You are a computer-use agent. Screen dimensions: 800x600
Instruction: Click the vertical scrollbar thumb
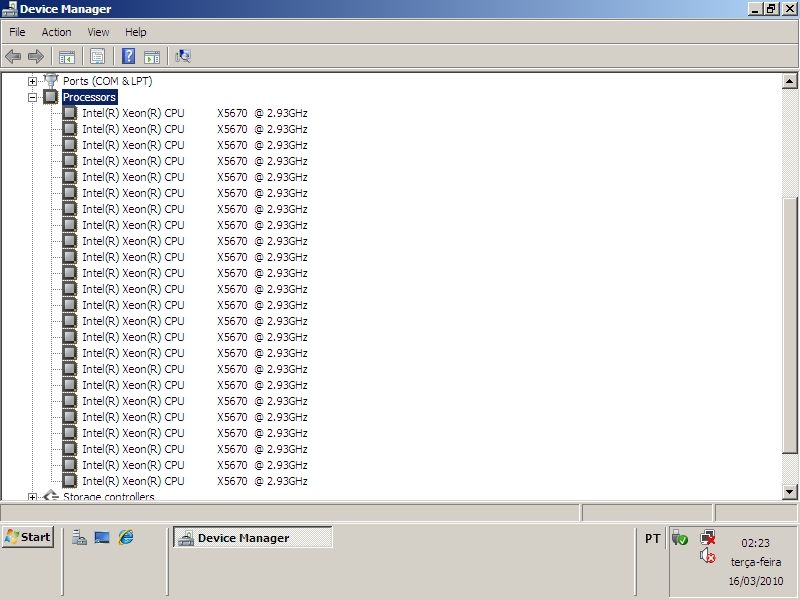pos(789,325)
